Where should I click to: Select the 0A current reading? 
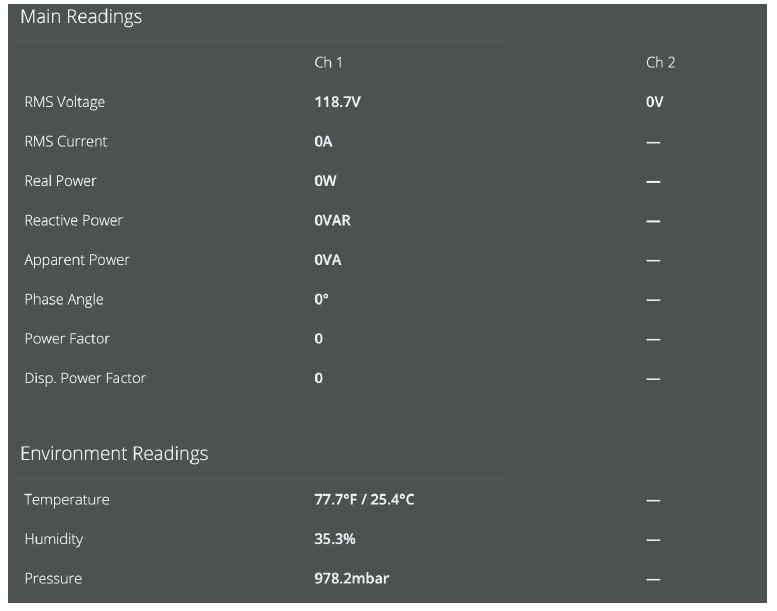click(323, 142)
